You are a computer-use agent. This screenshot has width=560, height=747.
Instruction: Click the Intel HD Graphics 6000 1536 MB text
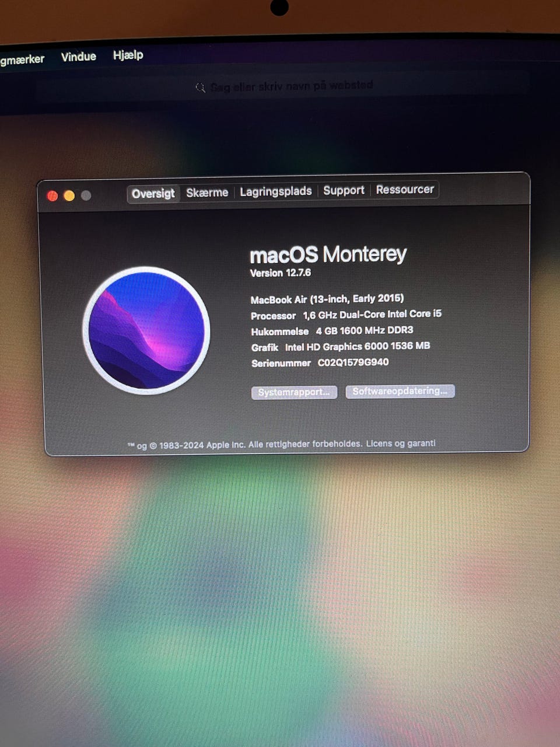(x=358, y=346)
